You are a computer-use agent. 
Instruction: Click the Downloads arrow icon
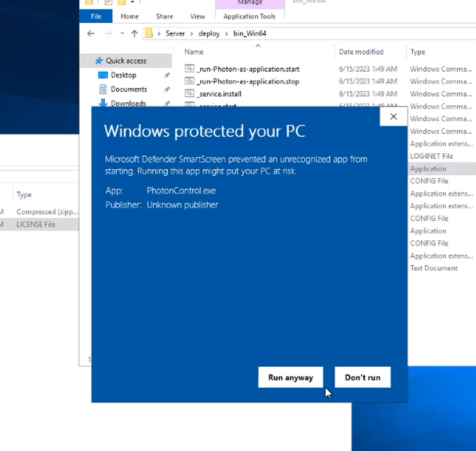(103, 102)
